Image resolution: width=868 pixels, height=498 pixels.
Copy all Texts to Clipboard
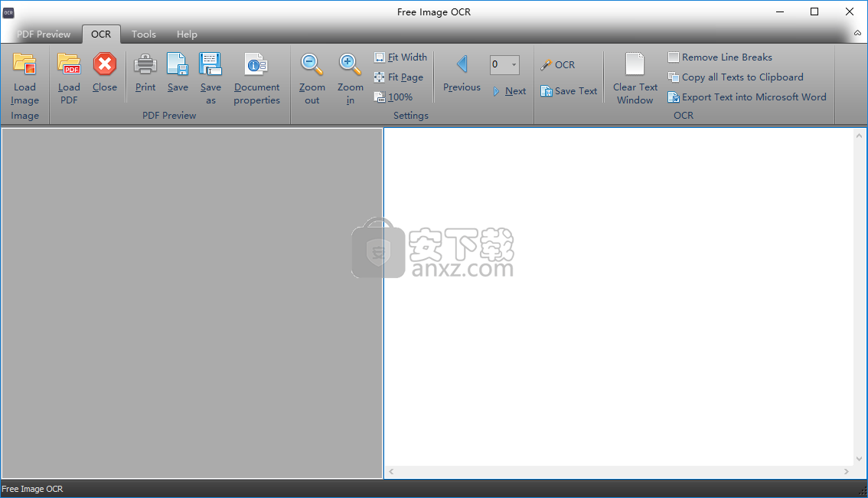pyautogui.click(x=736, y=77)
